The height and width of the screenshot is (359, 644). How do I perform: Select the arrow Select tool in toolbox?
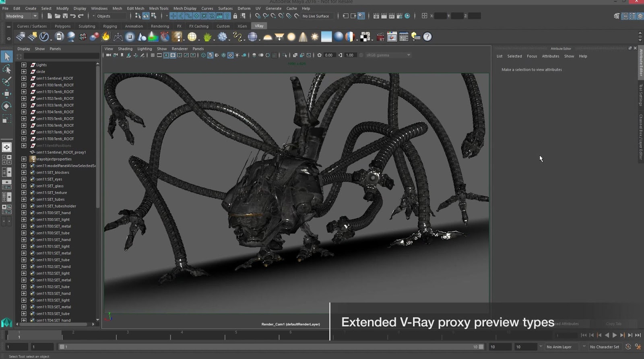click(x=6, y=57)
